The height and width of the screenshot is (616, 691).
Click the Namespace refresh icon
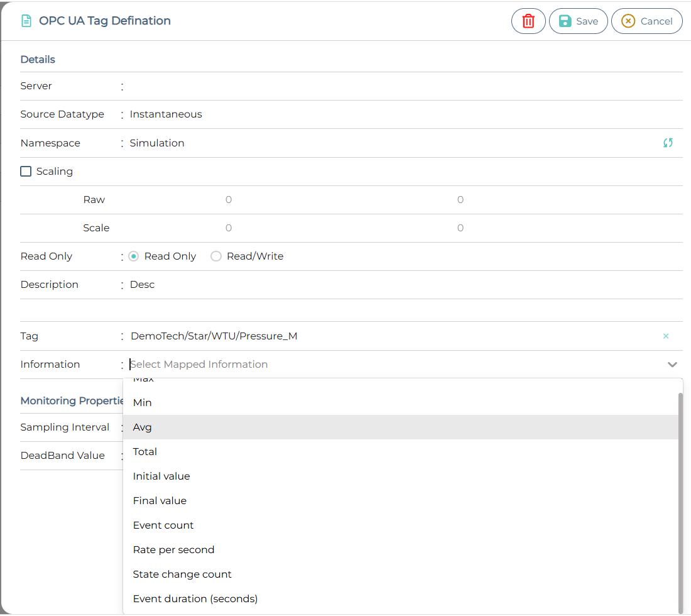(668, 143)
